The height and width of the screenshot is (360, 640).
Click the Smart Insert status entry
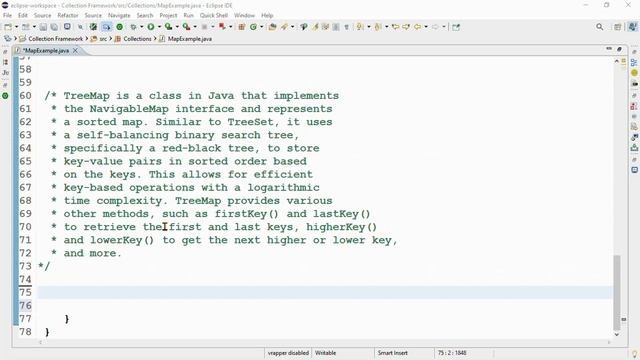coord(392,353)
